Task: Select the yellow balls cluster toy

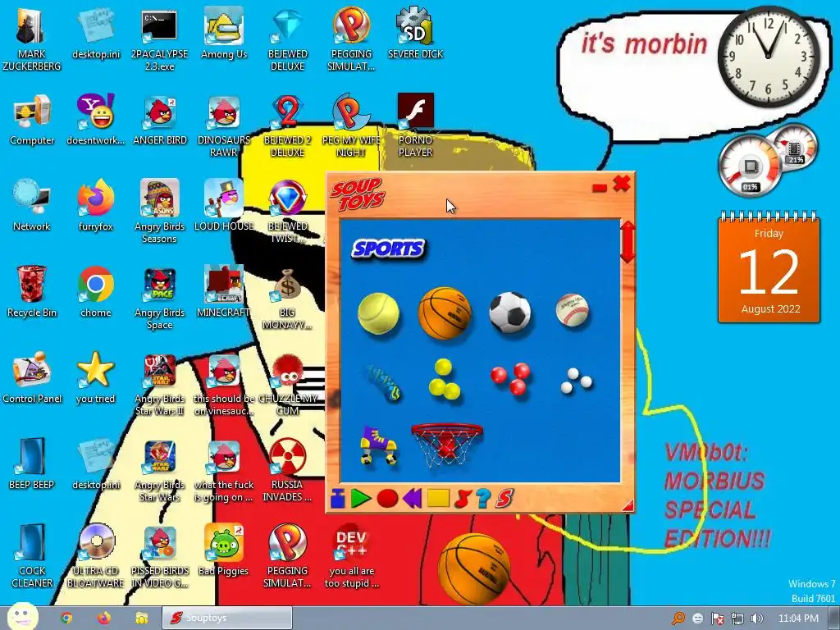Action: coord(444,380)
